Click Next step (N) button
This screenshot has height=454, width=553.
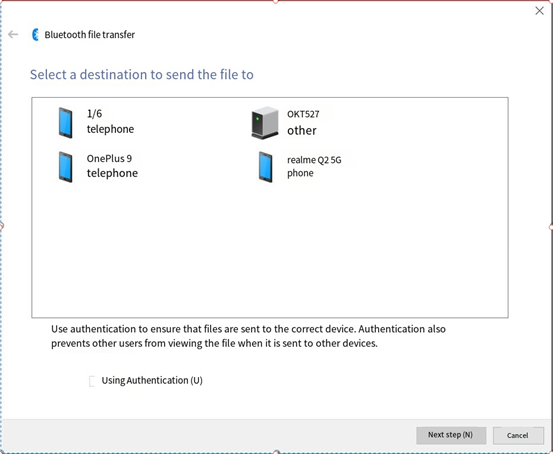(451, 435)
